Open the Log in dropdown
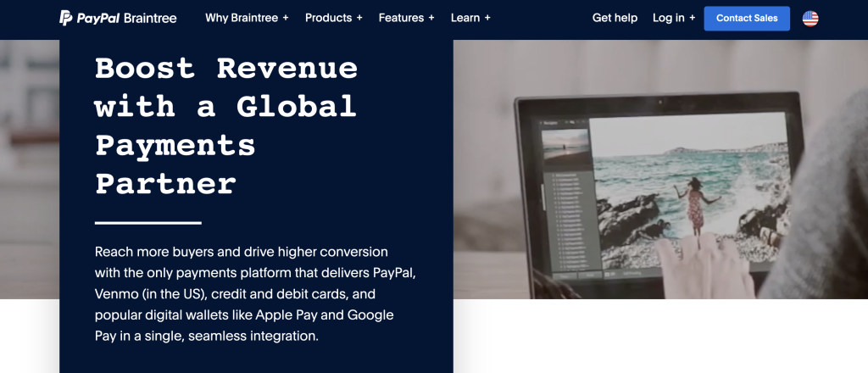Screen dimensions: 868x373 coord(674,18)
